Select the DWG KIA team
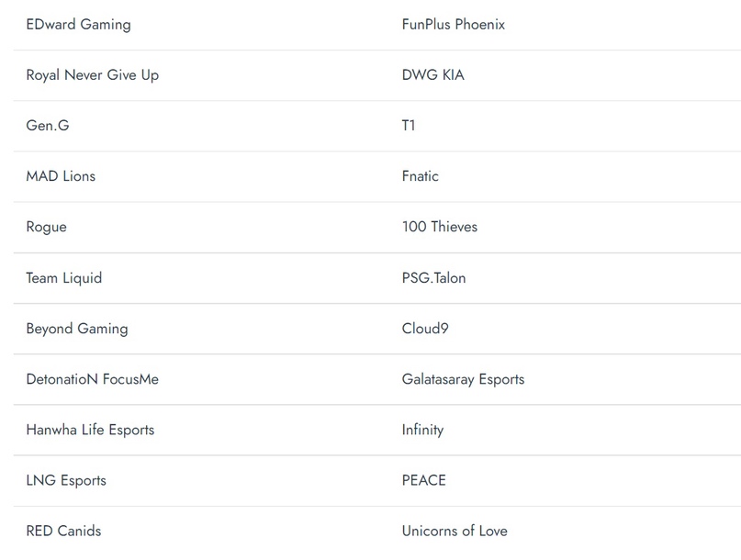741x560 pixels. click(x=432, y=75)
